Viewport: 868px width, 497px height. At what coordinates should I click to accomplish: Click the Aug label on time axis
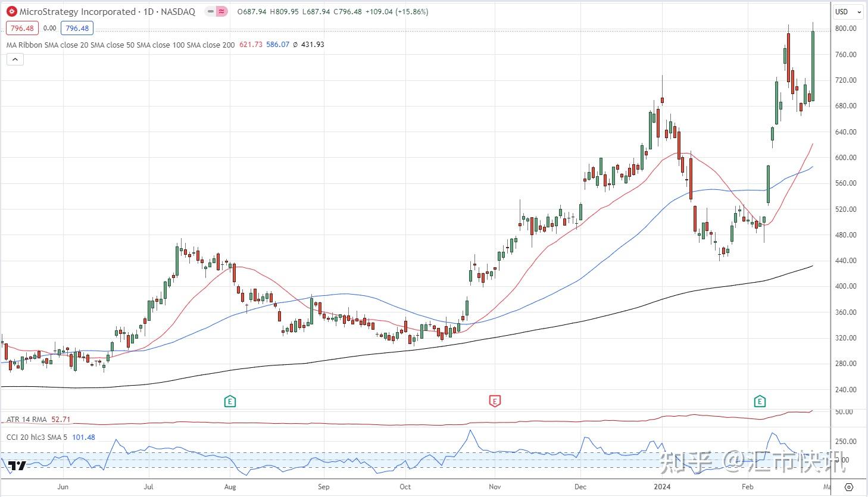(x=230, y=486)
